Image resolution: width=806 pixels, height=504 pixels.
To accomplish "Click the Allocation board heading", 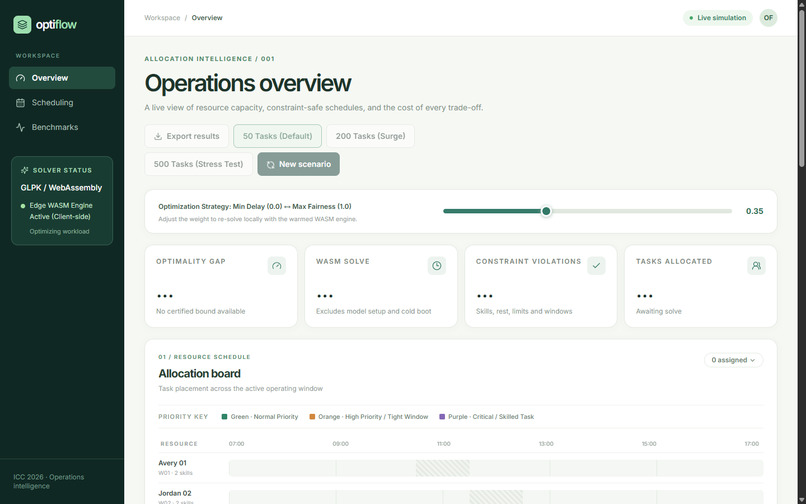I will tap(199, 373).
